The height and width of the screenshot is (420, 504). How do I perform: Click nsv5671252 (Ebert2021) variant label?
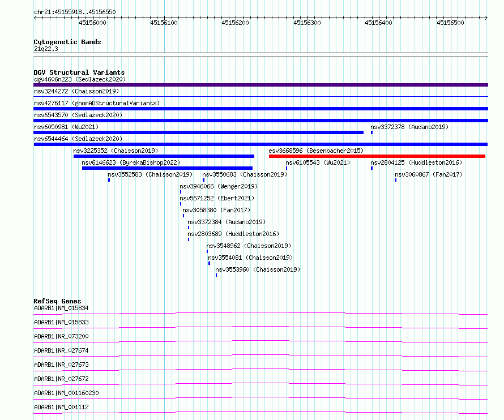click(x=217, y=198)
